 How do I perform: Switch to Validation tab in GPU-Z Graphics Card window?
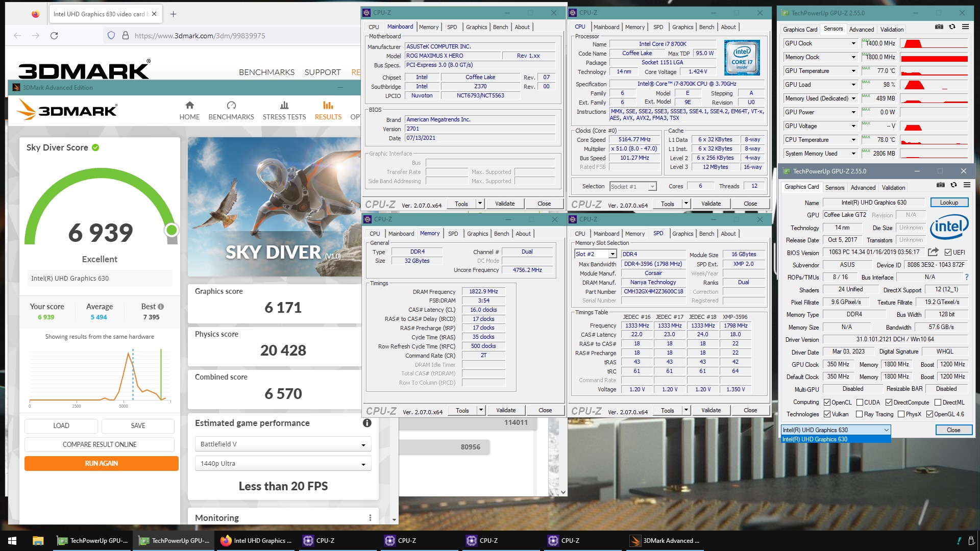pyautogui.click(x=893, y=188)
